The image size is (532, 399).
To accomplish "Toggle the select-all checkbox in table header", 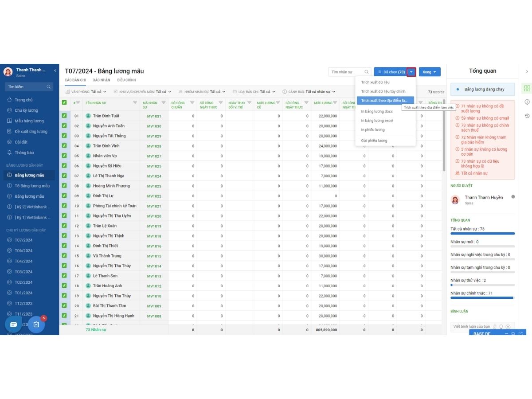I will click(64, 102).
